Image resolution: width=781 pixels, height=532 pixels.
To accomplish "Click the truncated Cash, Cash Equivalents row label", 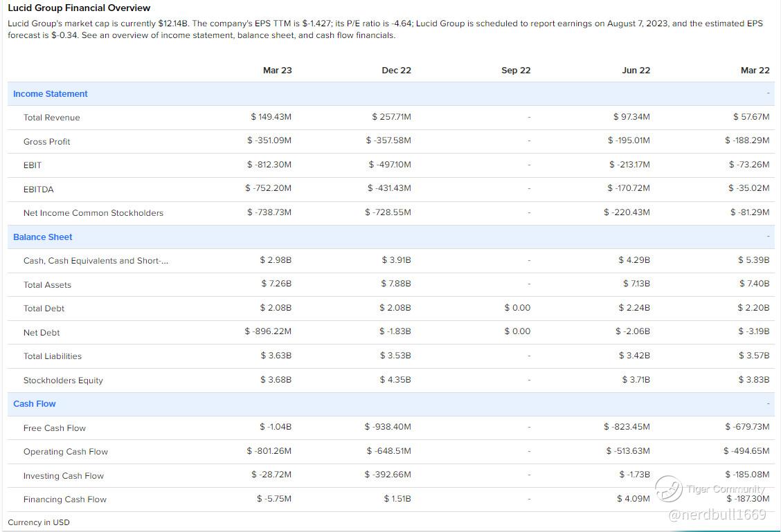I will [96, 261].
